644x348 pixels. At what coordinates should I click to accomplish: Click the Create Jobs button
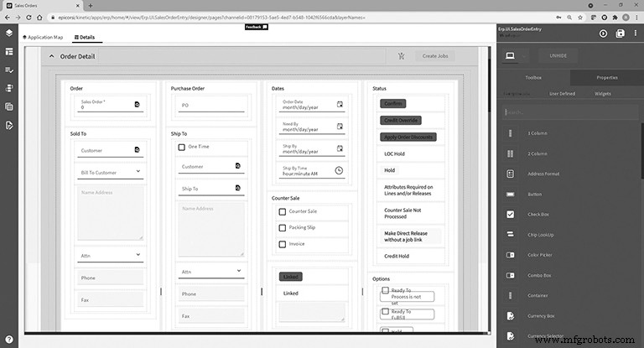[x=435, y=56]
